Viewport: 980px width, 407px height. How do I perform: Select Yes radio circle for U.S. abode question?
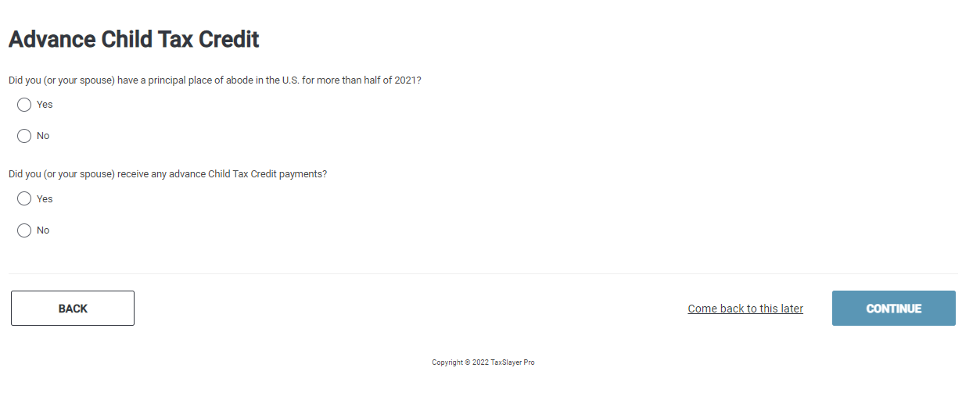(x=24, y=105)
